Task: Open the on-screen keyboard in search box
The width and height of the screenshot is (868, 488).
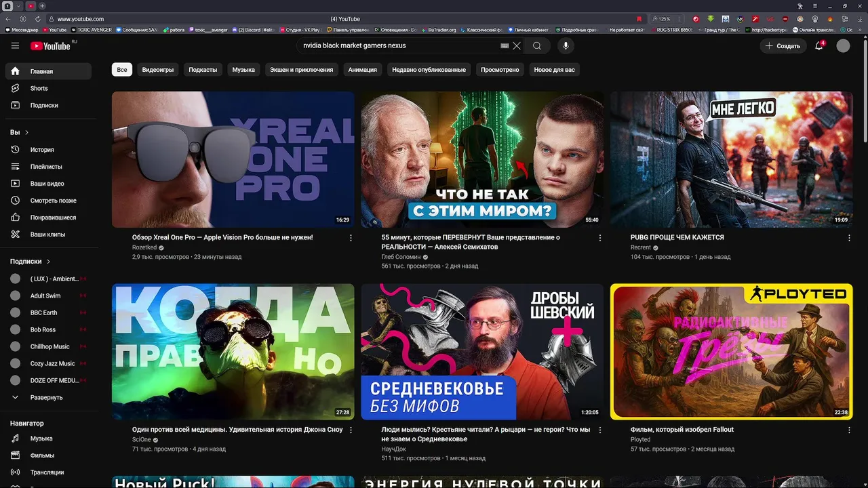Action: click(505, 45)
